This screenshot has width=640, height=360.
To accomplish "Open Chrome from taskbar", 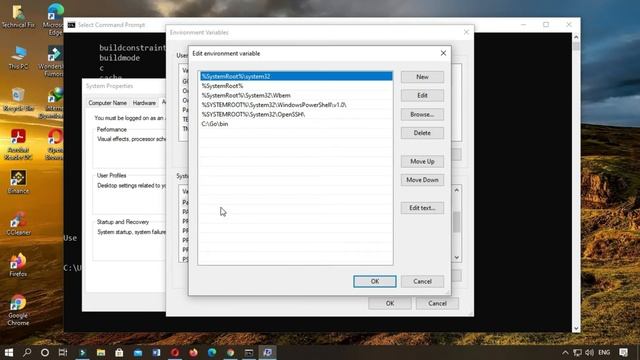I will click(231, 352).
